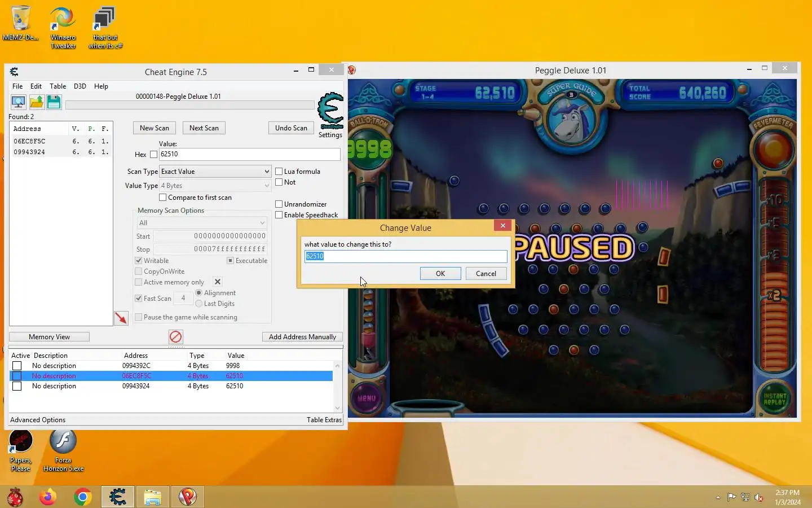
Task: Click the open folder icon in Cheat Engine
Action: (x=36, y=102)
